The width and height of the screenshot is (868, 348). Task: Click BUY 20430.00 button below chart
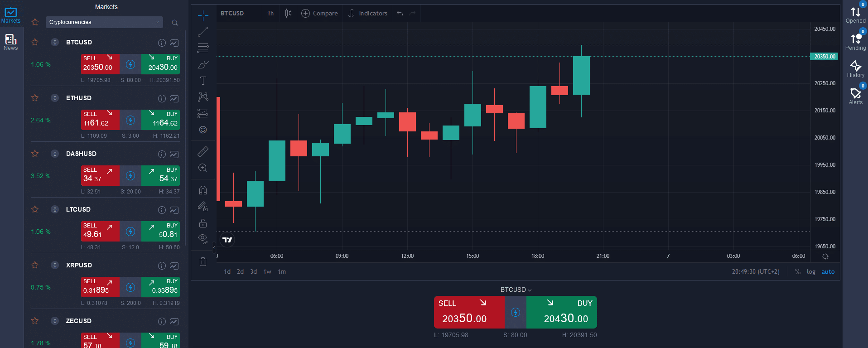coord(562,312)
